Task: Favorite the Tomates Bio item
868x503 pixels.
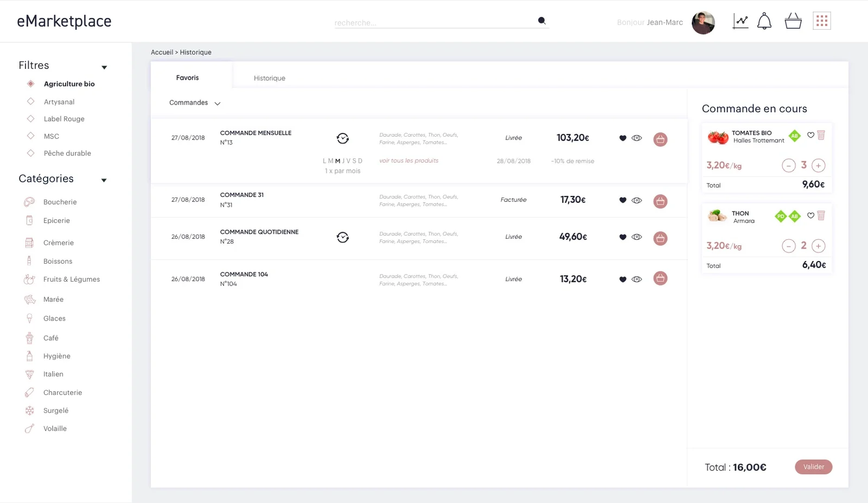Action: coord(810,135)
